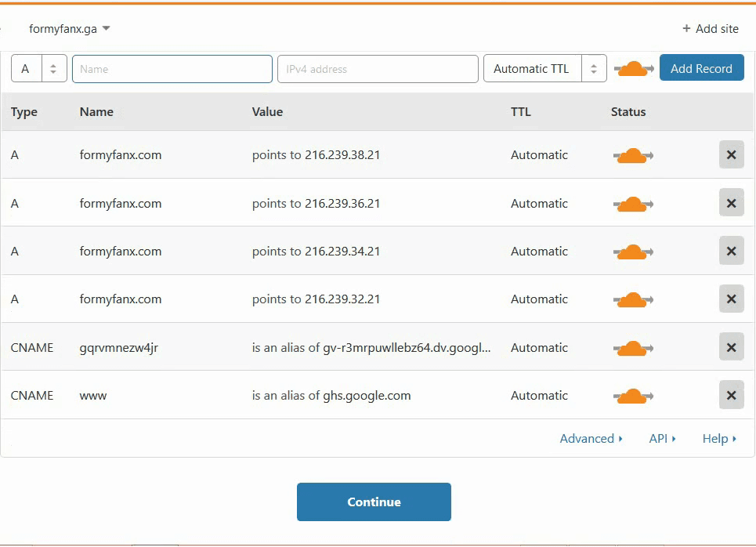This screenshot has height=547, width=756.
Task: Delete the 216.239.36.21 A record
Action: pyautogui.click(x=731, y=203)
